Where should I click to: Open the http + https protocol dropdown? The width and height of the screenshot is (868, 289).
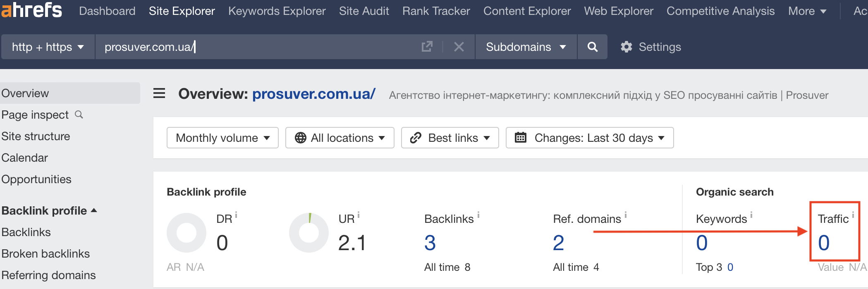[48, 47]
